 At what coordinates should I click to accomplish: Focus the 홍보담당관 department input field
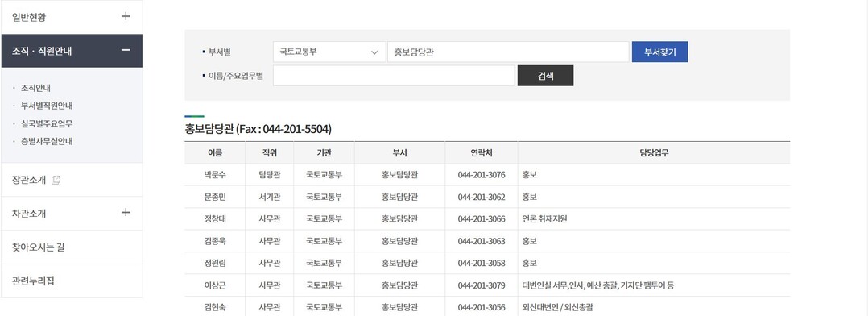[508, 52]
